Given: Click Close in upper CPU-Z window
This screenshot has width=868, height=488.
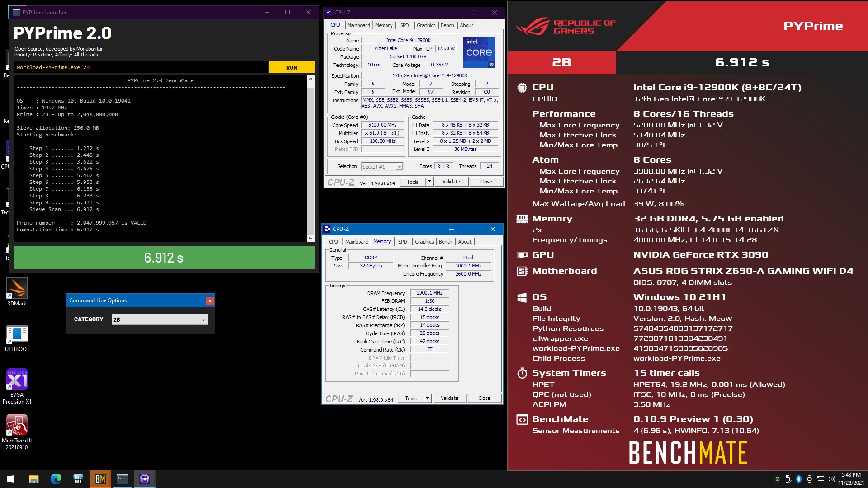Looking at the screenshot, I should click(x=486, y=182).
